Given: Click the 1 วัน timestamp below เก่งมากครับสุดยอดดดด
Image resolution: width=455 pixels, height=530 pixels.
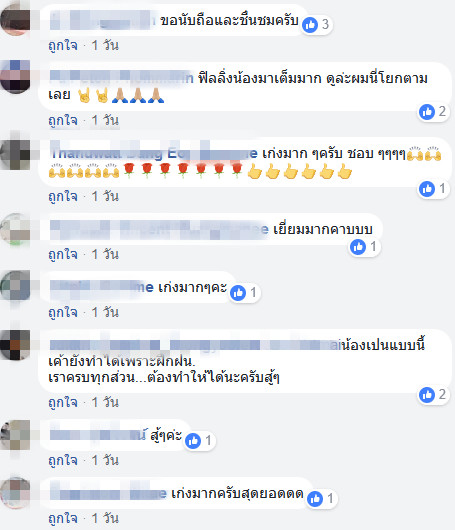Looking at the screenshot, I should pyautogui.click(x=105, y=518).
